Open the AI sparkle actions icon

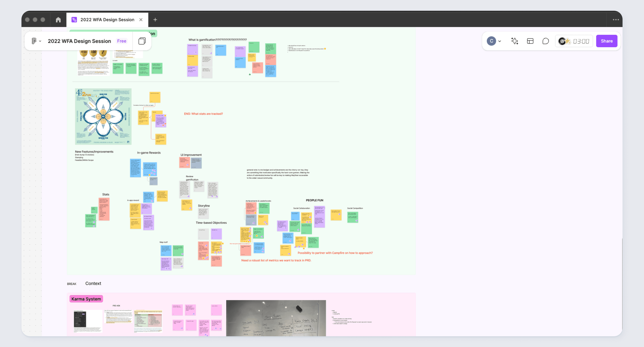[x=515, y=41]
